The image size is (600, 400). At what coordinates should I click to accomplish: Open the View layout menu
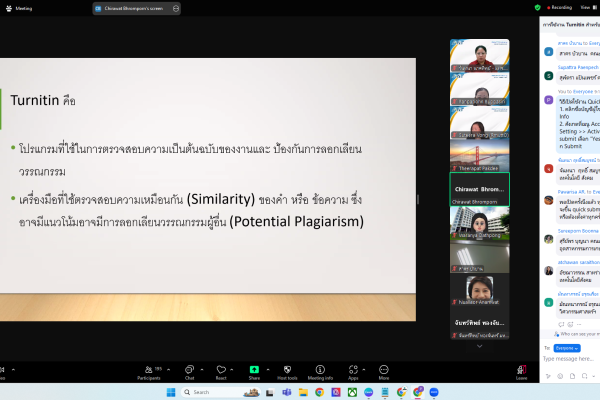[x=588, y=7]
